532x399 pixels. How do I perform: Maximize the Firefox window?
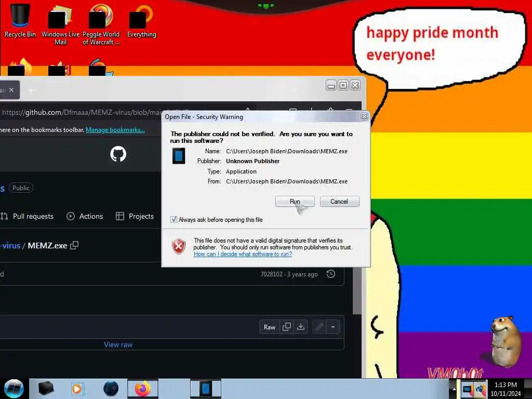(x=343, y=85)
